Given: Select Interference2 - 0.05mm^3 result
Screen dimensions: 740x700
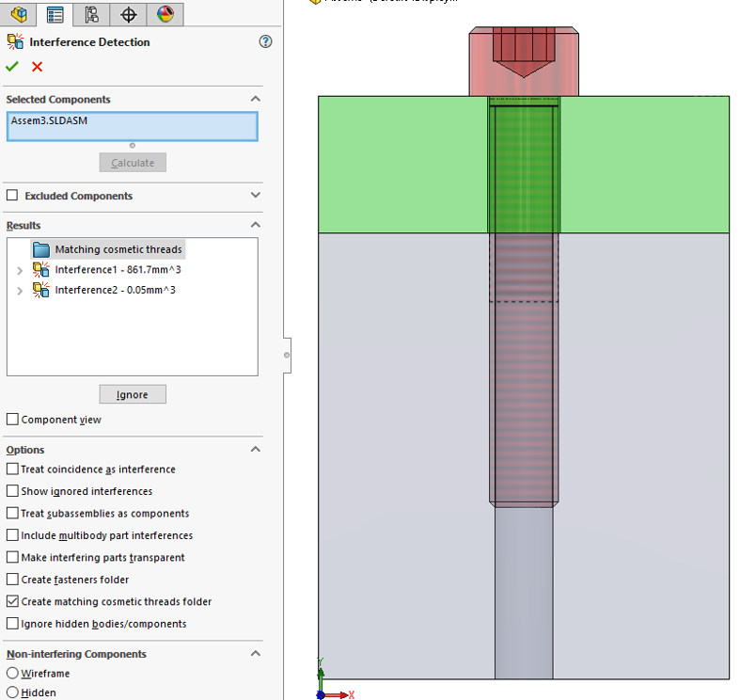Looking at the screenshot, I should point(115,290).
